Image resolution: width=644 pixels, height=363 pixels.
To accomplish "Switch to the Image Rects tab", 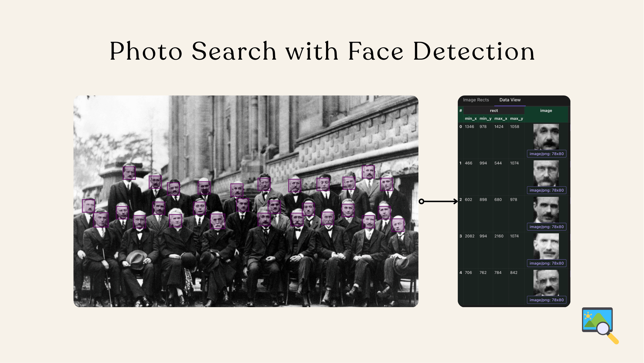I will click(x=476, y=100).
